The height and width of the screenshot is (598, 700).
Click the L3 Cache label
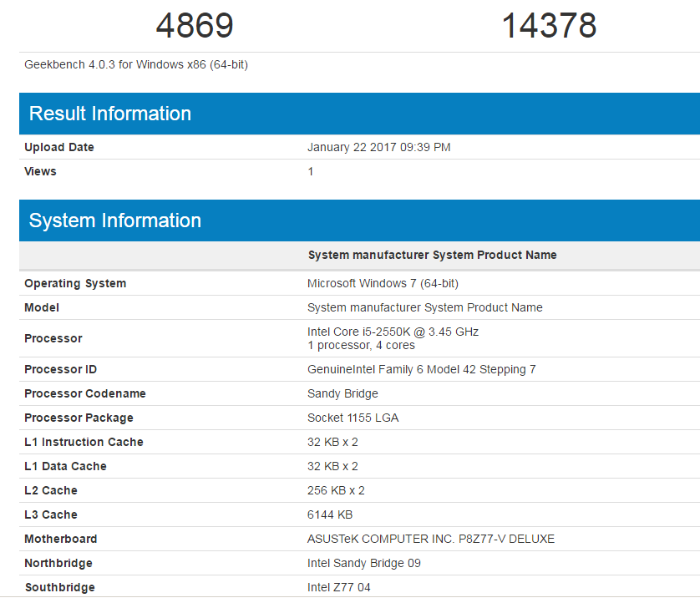pos(51,514)
